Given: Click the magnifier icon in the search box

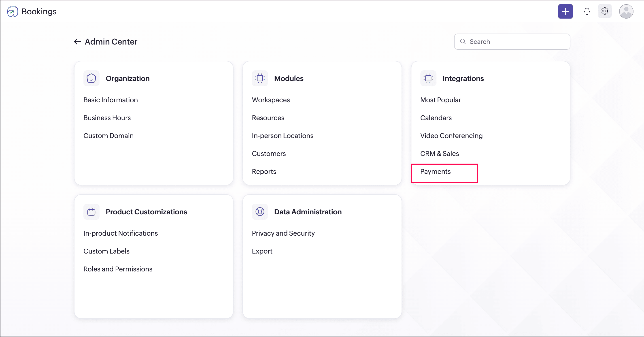Looking at the screenshot, I should [x=463, y=41].
